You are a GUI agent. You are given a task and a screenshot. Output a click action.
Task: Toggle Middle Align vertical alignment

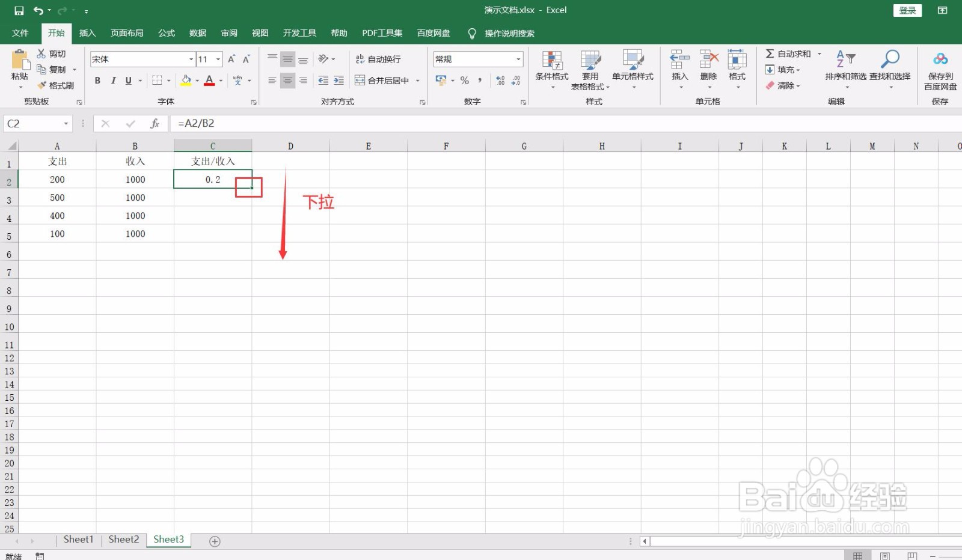288,59
